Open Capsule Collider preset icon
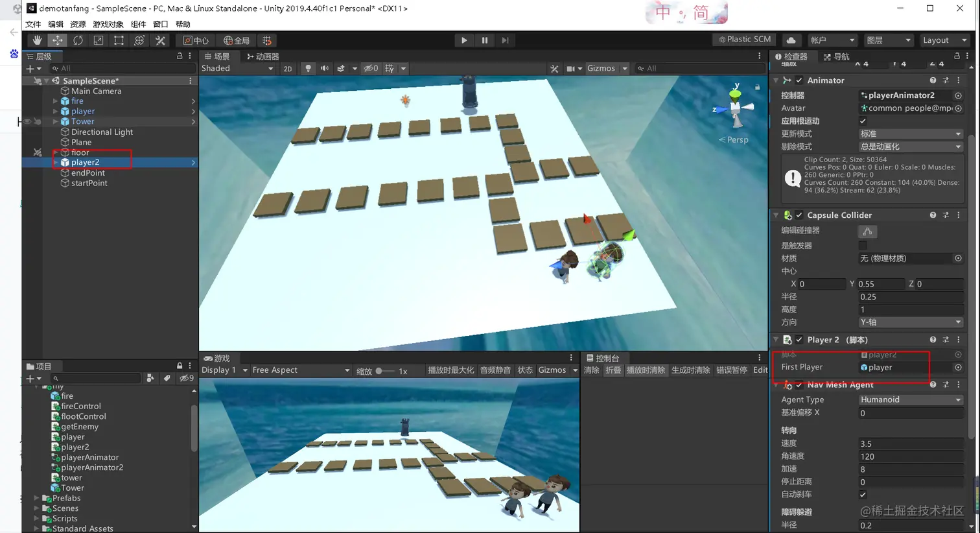Image resolution: width=980 pixels, height=533 pixels. click(x=946, y=215)
